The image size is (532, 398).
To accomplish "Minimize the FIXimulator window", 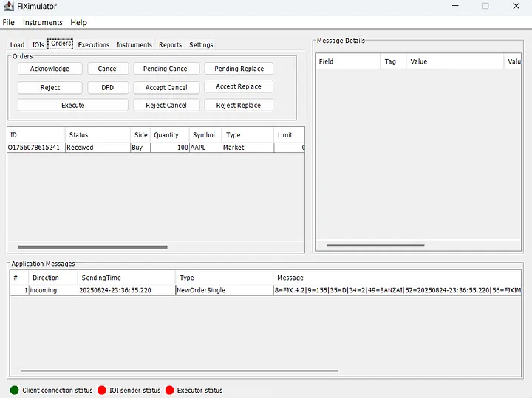I will pyautogui.click(x=455, y=6).
